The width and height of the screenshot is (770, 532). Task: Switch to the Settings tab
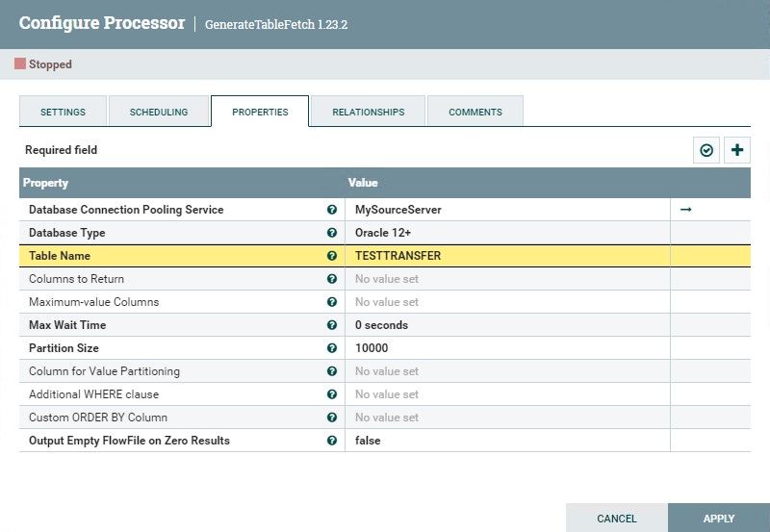(x=63, y=112)
